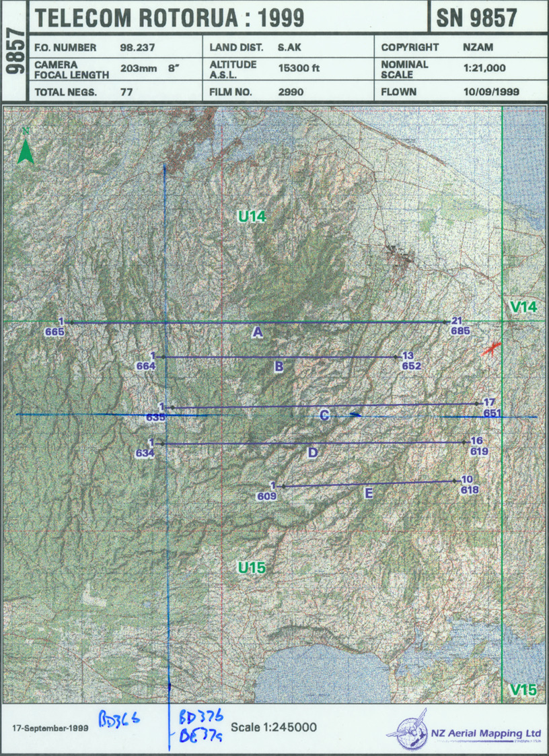The height and width of the screenshot is (756, 549).
Task: Click the flight run letter A
Action: click(258, 332)
